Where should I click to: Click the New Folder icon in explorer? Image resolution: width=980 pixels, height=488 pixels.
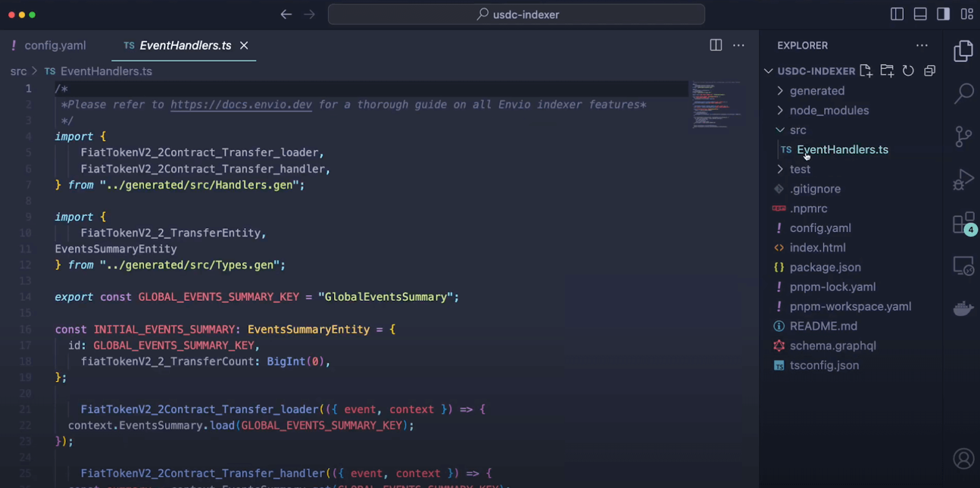tap(887, 71)
